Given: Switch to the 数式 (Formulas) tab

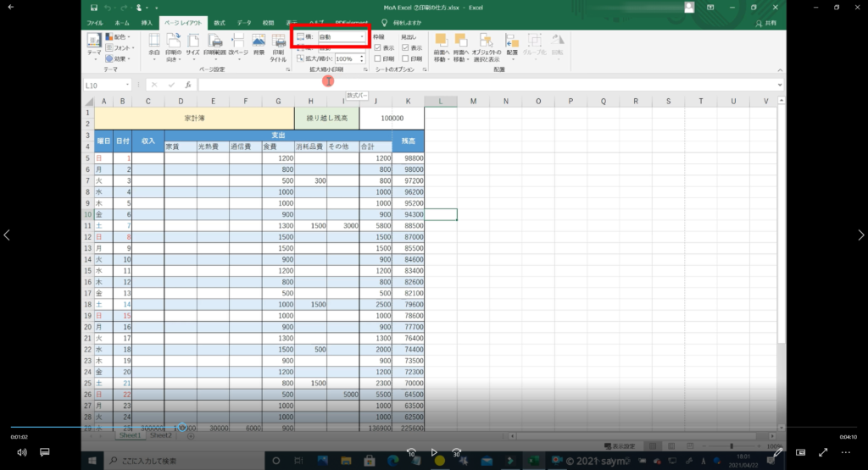Looking at the screenshot, I should click(220, 23).
